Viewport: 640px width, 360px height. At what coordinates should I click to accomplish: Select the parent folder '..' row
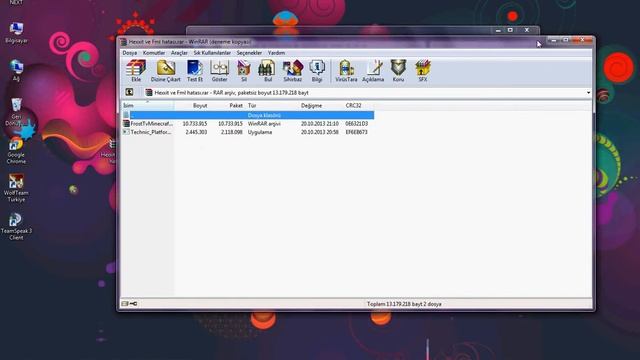248,115
